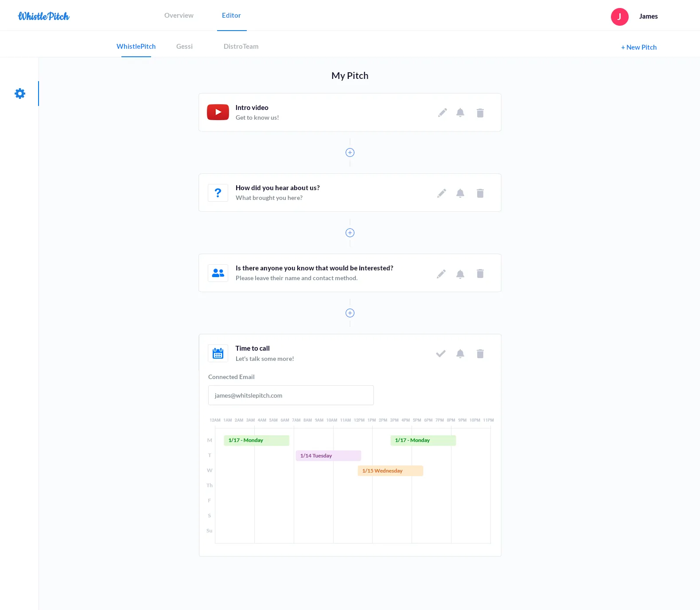Add a step before Time to call

(x=350, y=313)
